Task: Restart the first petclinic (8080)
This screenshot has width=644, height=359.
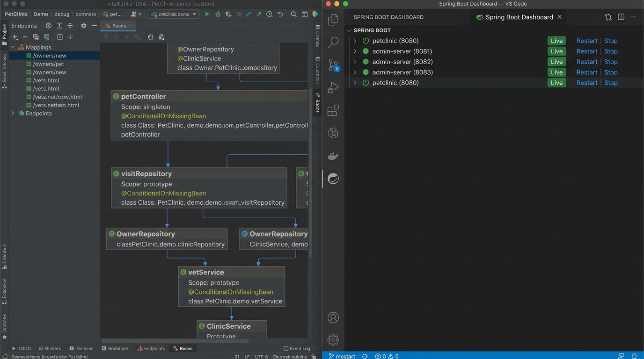Action: point(587,41)
